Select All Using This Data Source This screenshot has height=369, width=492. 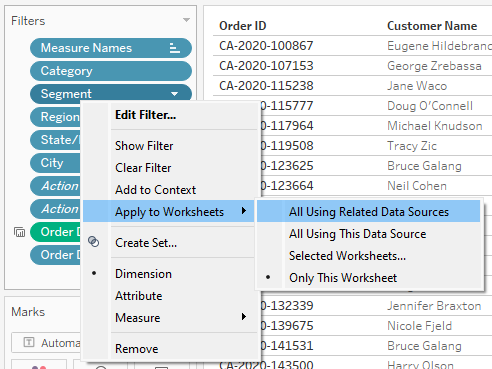click(x=369, y=234)
